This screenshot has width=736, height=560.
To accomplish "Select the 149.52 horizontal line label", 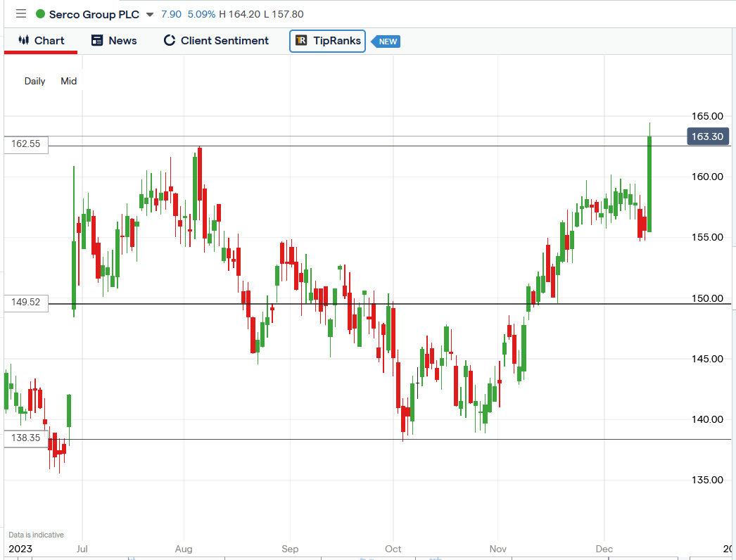I will tap(26, 303).
